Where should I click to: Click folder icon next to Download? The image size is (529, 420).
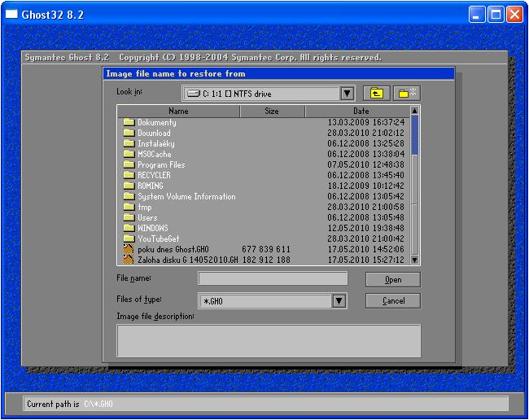tap(129, 133)
